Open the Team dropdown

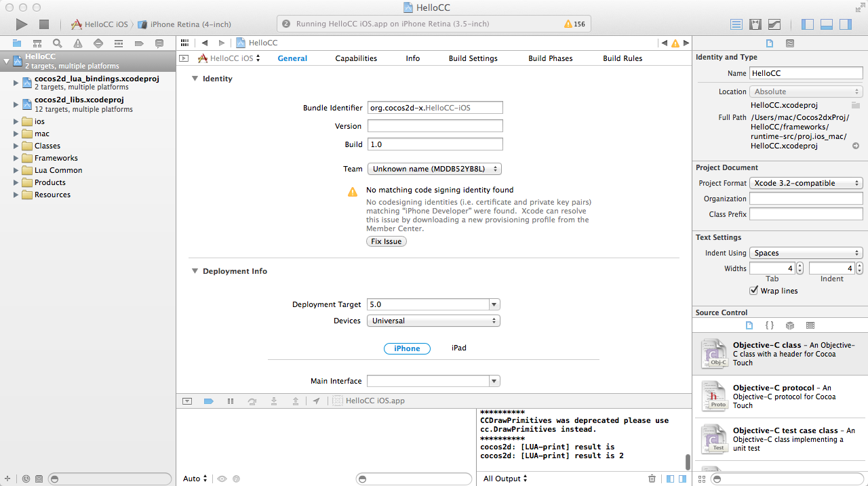coord(435,169)
